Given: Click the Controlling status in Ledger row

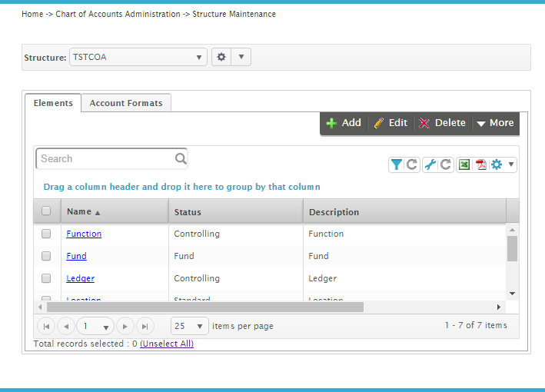Looking at the screenshot, I should 197,278.
